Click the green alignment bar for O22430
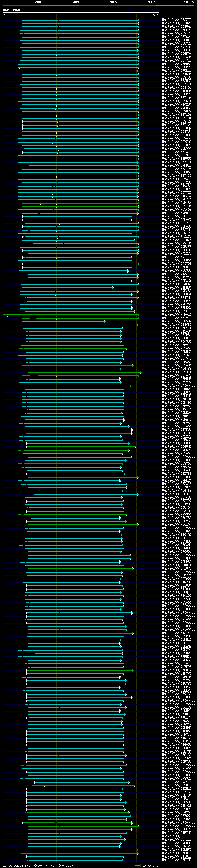 [78, 365]
